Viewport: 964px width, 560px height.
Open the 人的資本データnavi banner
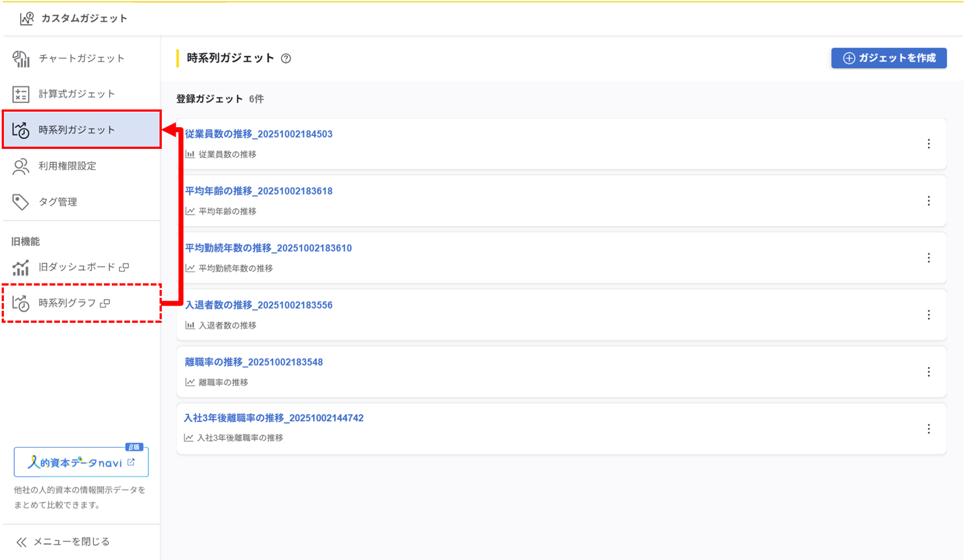[x=81, y=462]
